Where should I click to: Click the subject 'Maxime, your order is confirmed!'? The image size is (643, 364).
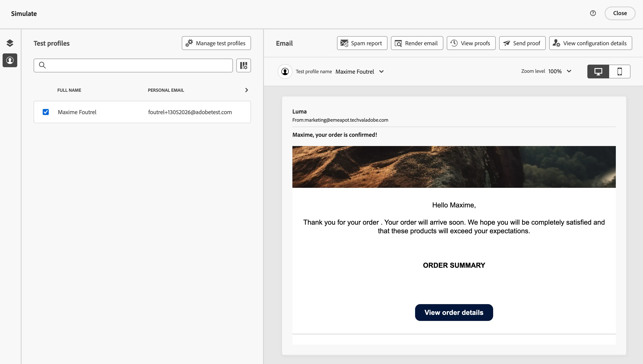tap(335, 135)
